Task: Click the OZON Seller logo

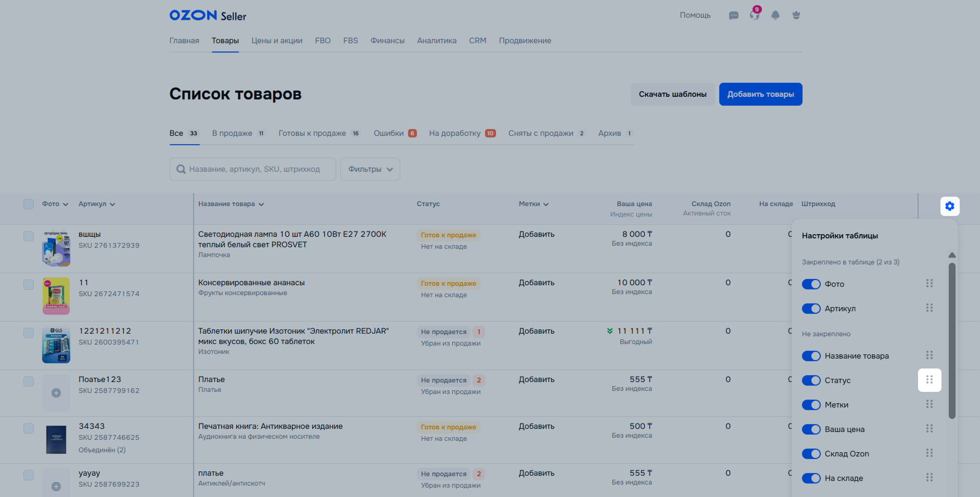Action: coord(208,16)
